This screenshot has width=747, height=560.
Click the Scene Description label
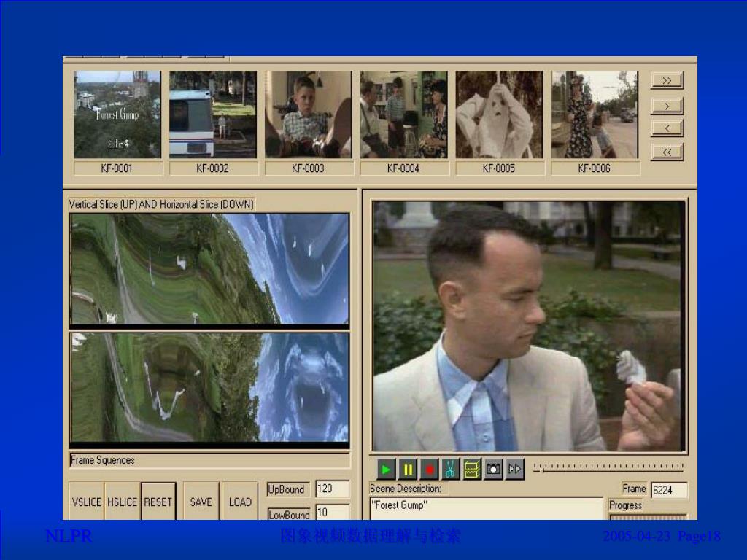point(406,489)
